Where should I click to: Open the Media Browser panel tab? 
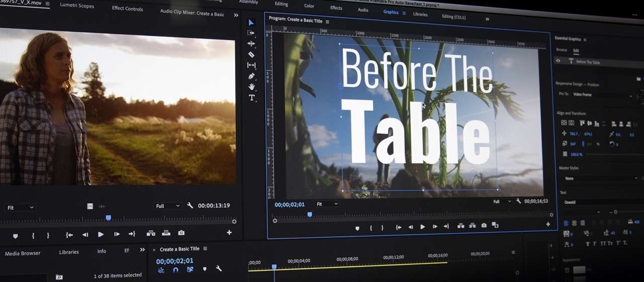pyautogui.click(x=23, y=253)
